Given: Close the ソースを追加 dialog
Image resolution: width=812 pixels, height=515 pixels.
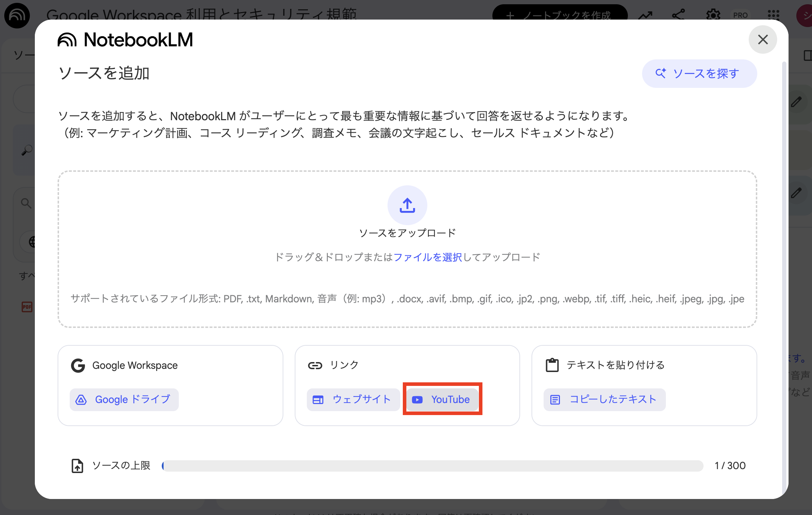Looking at the screenshot, I should pos(763,39).
